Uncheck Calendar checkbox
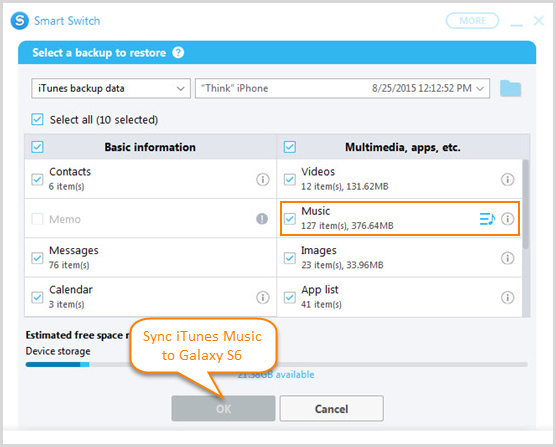The image size is (556, 447). point(37,297)
